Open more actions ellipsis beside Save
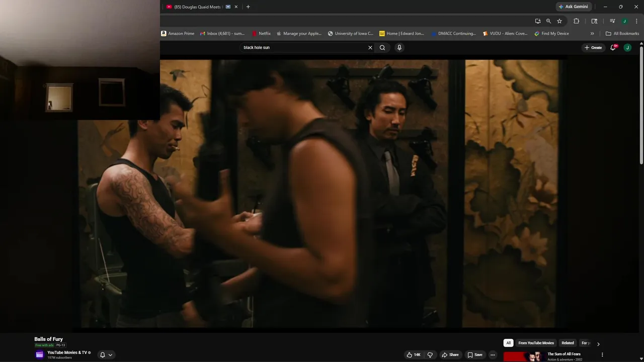The image size is (644, 362). tap(493, 355)
